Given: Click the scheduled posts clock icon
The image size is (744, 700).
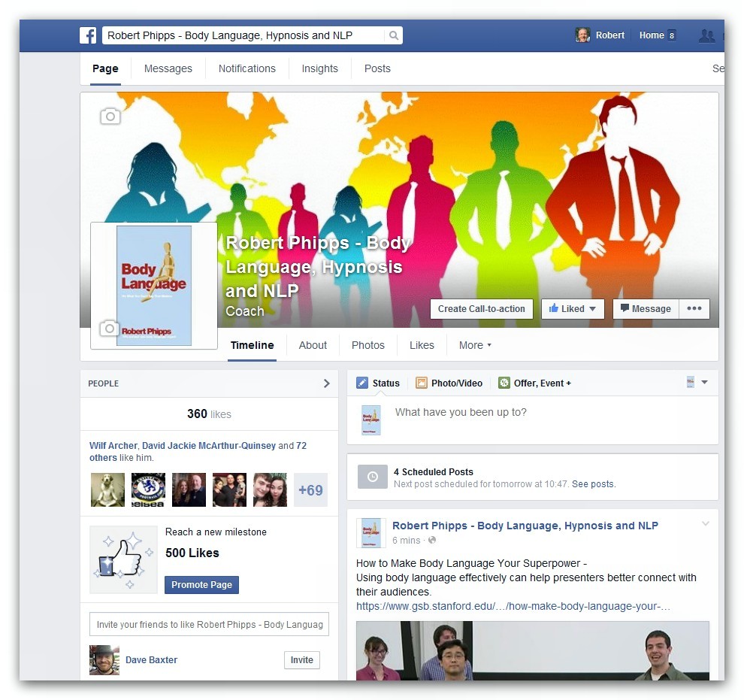Looking at the screenshot, I should tap(373, 477).
